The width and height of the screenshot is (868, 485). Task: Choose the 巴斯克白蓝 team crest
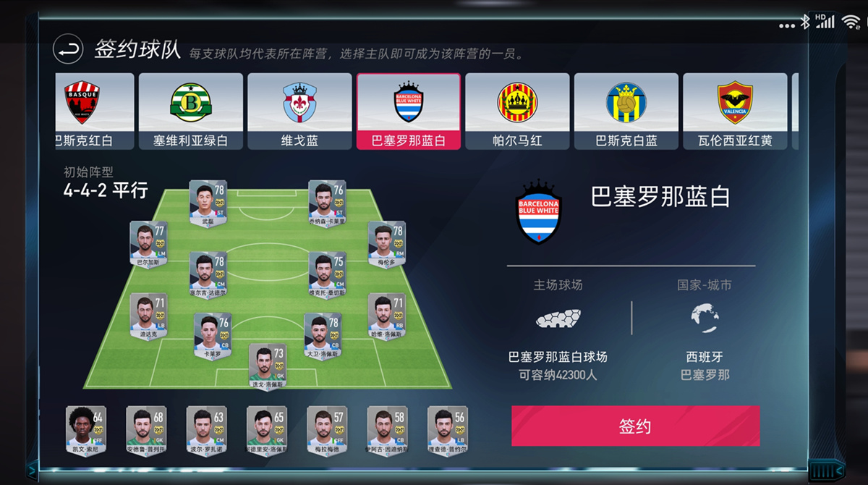[626, 102]
